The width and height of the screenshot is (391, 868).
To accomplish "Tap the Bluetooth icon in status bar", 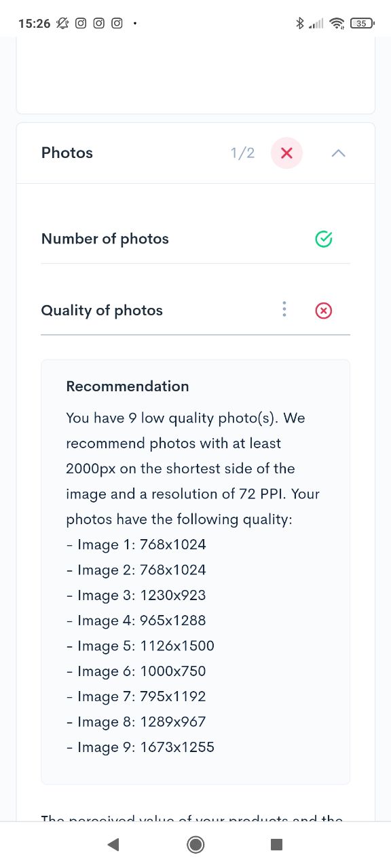I will 299,23.
